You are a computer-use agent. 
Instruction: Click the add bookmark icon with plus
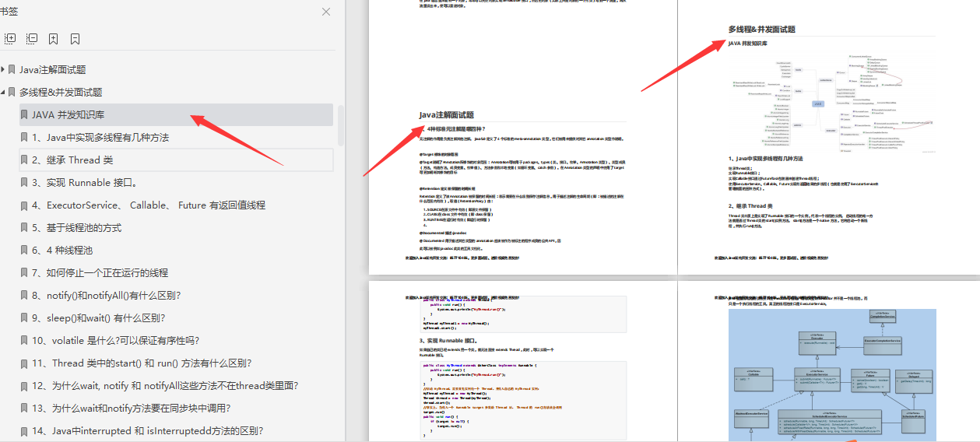(x=53, y=38)
